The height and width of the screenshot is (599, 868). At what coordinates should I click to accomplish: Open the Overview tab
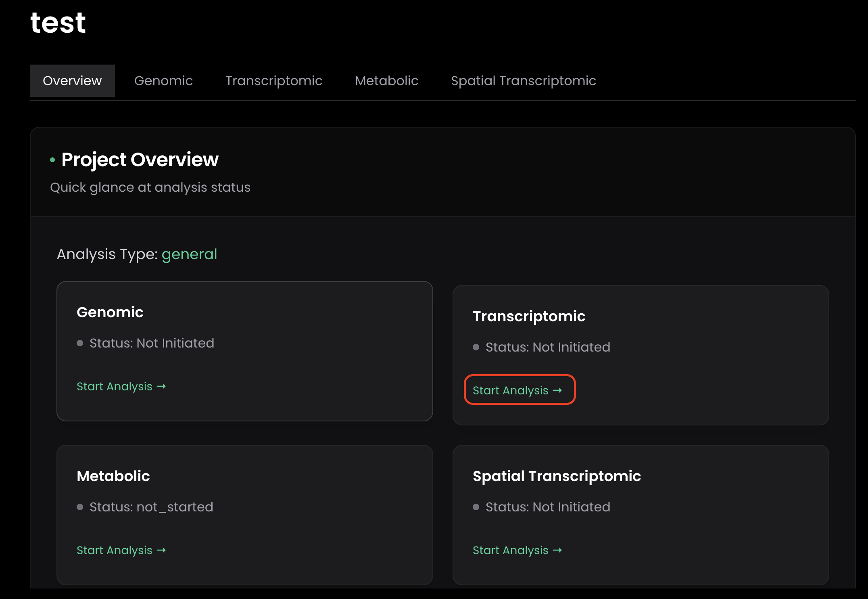point(72,81)
